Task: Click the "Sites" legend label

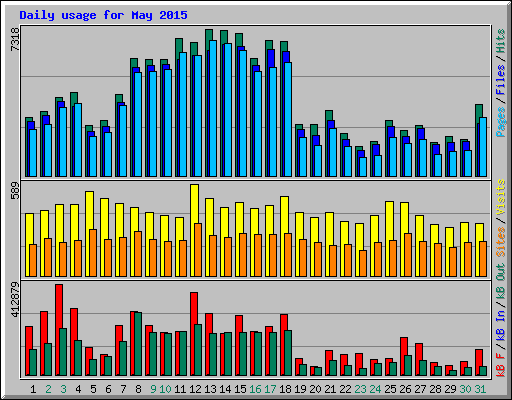Action: [x=501, y=242]
